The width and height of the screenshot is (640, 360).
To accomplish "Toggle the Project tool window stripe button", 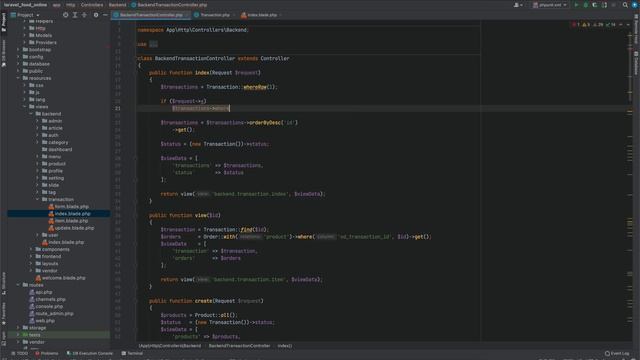I will point(4,22).
